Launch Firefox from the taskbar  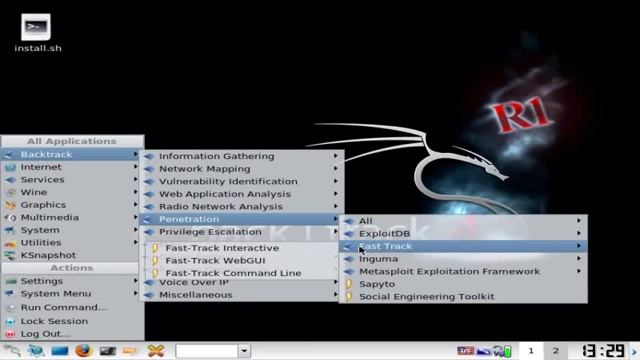[x=84, y=351]
